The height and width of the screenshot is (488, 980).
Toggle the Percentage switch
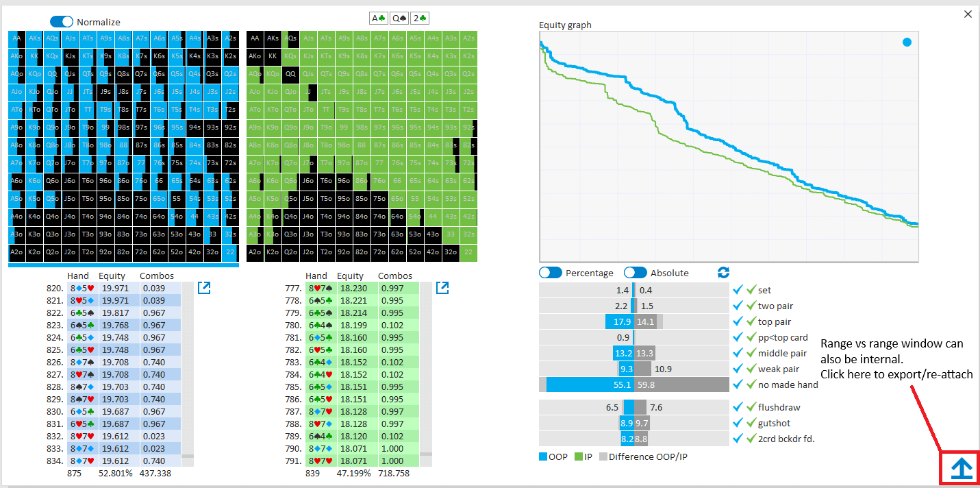[x=550, y=273]
